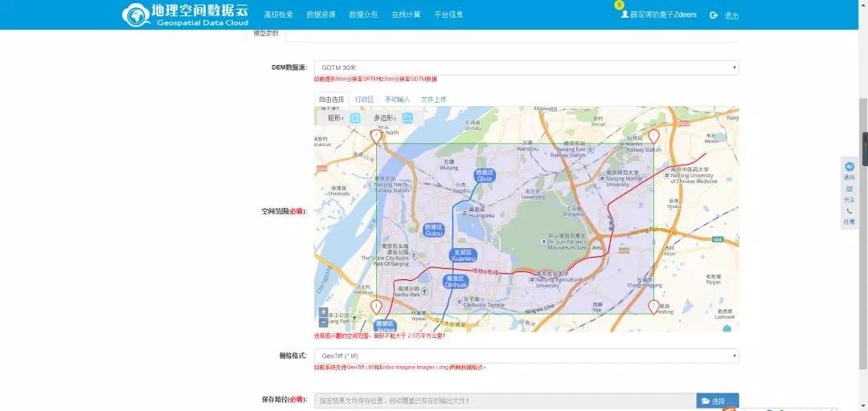868x411 pixels.
Task: Open the DEM数据源 dropdown
Action: (x=526, y=67)
